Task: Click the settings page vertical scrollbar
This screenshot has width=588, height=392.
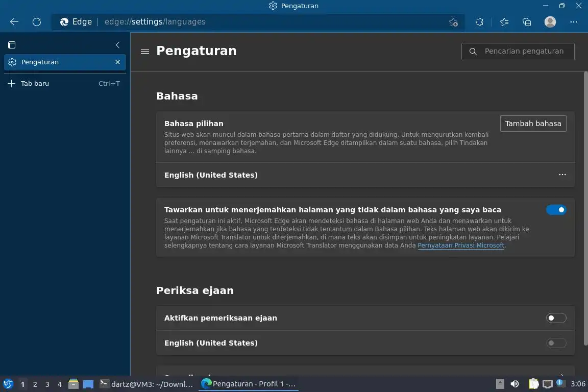Action: (x=585, y=209)
